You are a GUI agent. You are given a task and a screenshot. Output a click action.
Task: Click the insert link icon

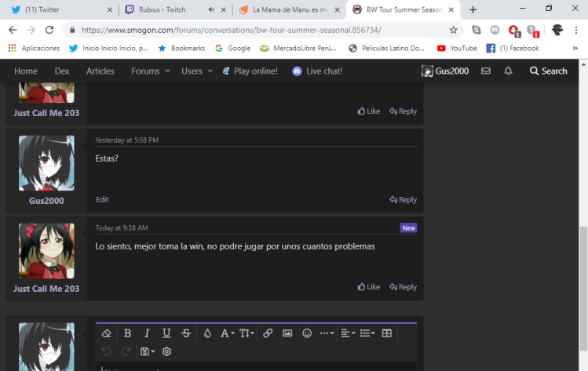click(x=268, y=333)
